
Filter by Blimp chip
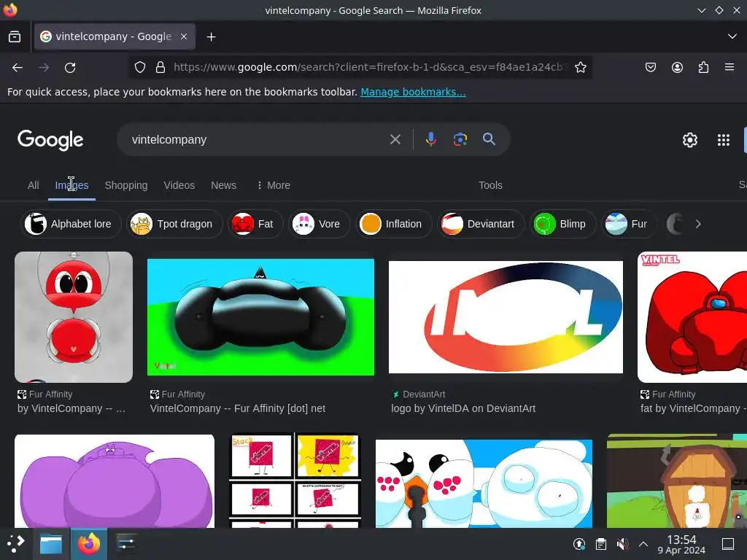[562, 224]
